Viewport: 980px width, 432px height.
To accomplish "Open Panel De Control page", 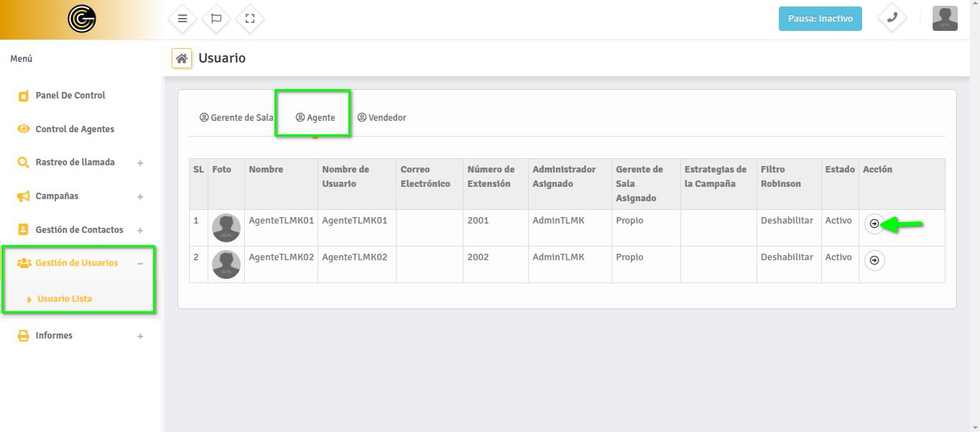I will [70, 96].
